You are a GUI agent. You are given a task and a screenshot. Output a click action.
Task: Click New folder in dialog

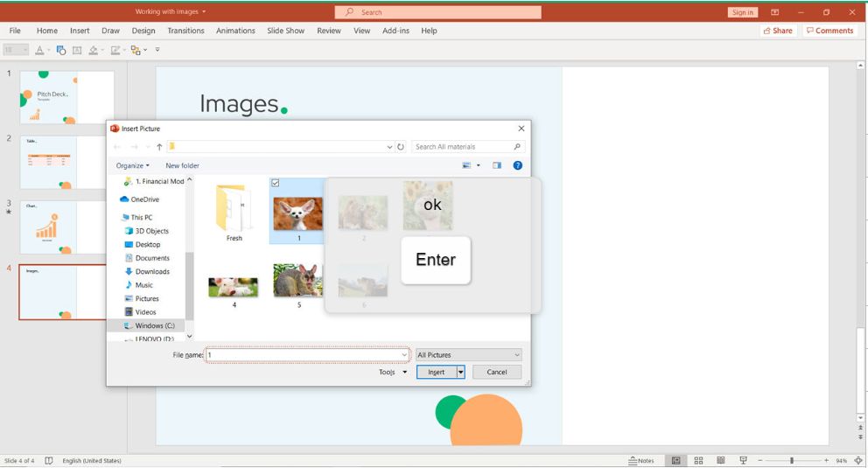pos(182,165)
